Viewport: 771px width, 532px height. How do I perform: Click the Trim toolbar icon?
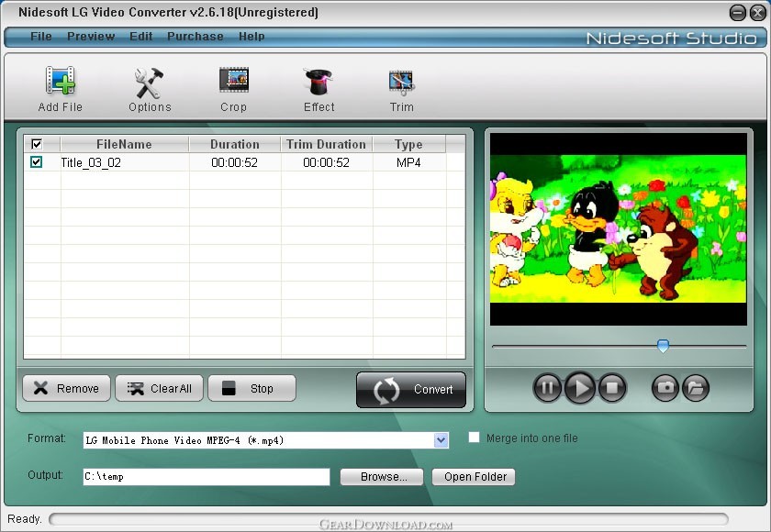click(401, 83)
